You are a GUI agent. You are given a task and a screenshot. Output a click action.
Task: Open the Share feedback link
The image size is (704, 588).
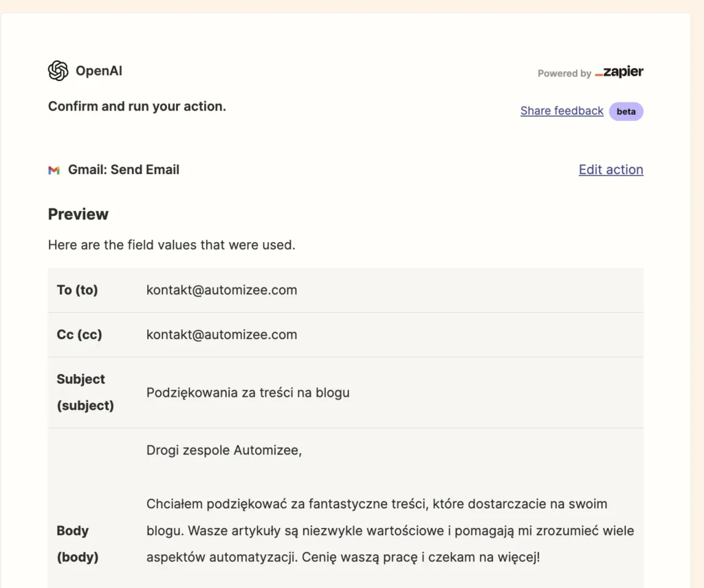[x=562, y=111]
